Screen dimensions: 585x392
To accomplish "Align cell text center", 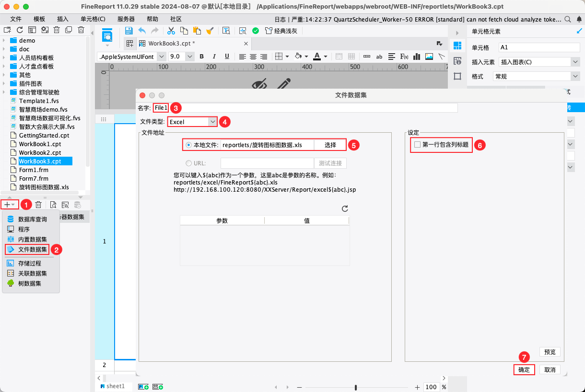I will 253,56.
